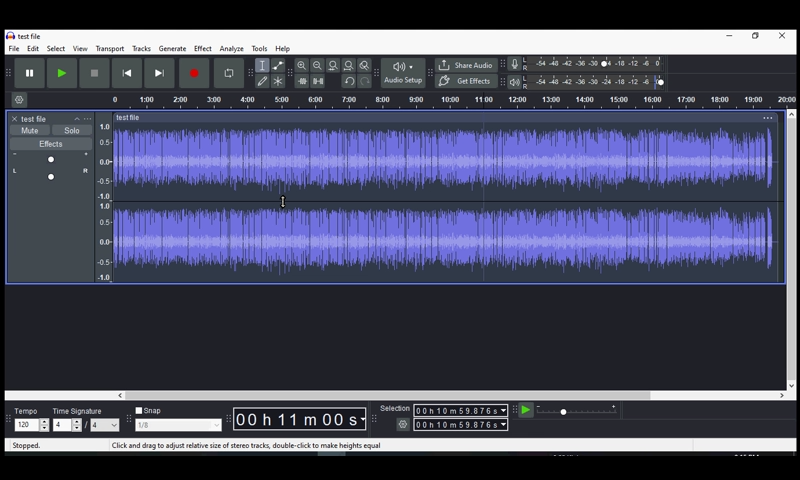Trim audio outside selection icon
Screen dimensions: 800x480
tap(302, 81)
